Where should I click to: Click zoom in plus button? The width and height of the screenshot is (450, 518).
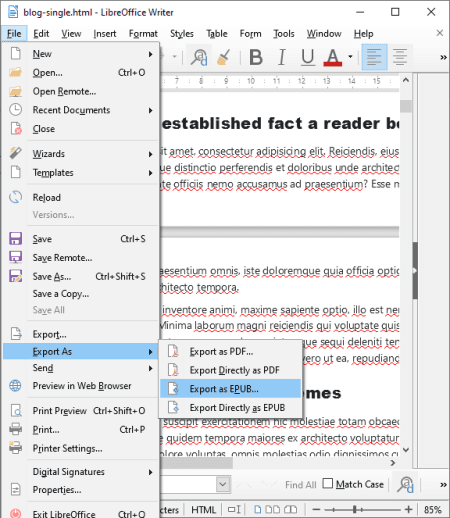click(x=409, y=509)
